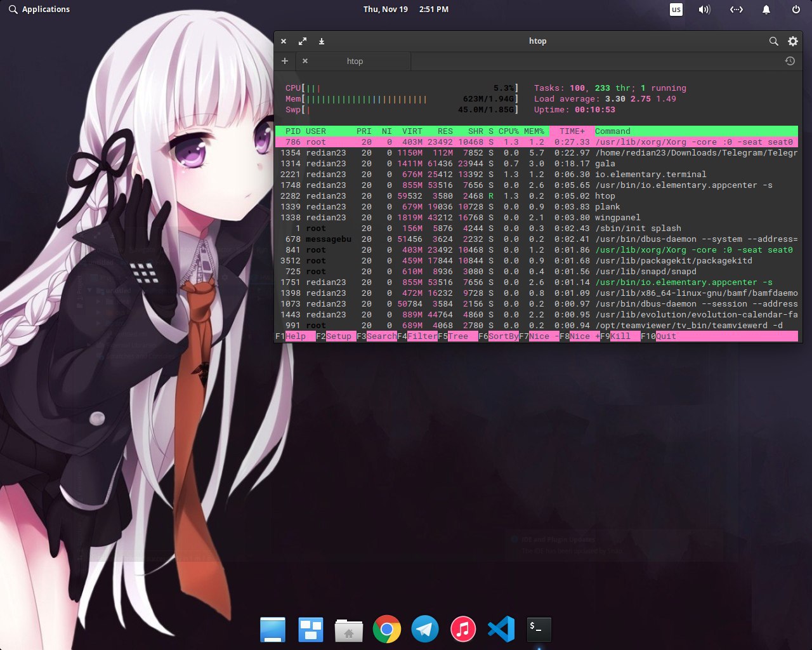Close the htop tab
This screenshot has height=650, width=812.
[x=305, y=61]
